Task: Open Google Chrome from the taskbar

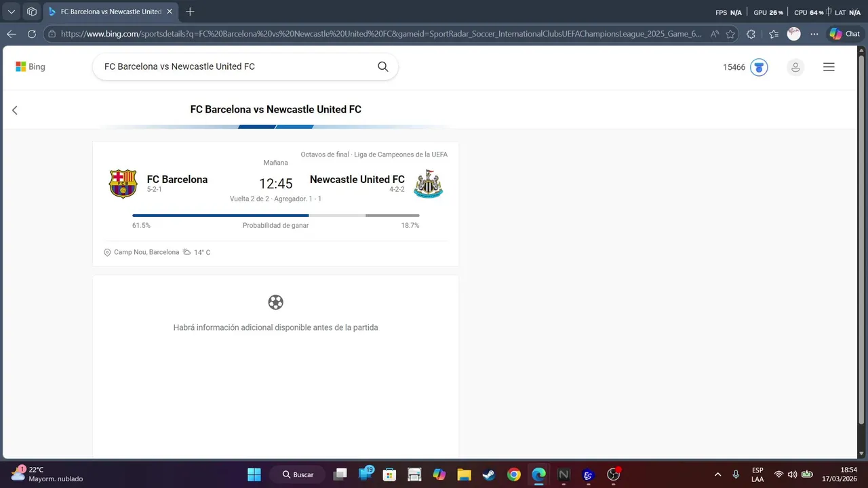Action: 514,474
